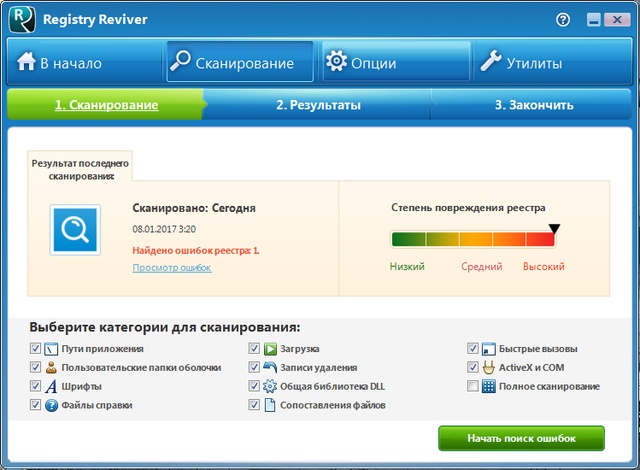640x470 pixels.
Task: Click the ActiveX и COM plug icon
Action: (x=489, y=367)
